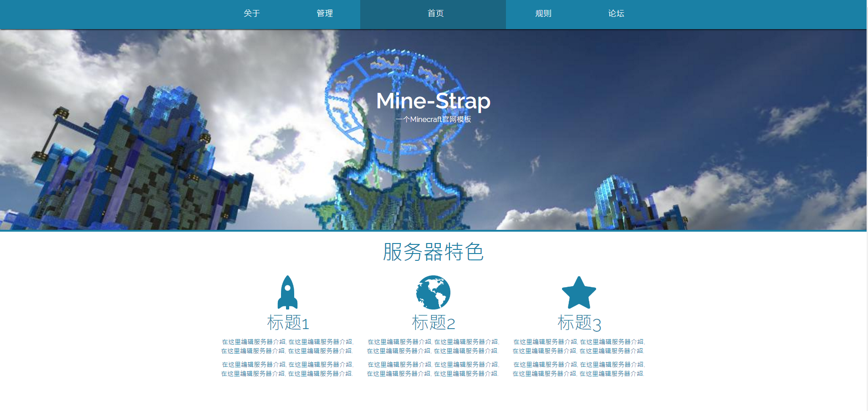Viewport: 868px width, 411px height.
Task: Click the globe icon above 标题2
Action: (433, 293)
